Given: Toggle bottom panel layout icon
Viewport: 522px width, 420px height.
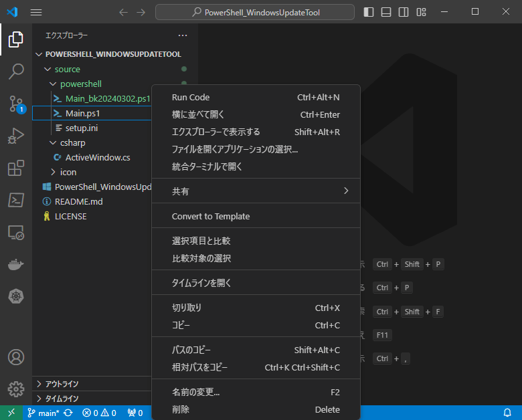Looking at the screenshot, I should click(x=386, y=12).
